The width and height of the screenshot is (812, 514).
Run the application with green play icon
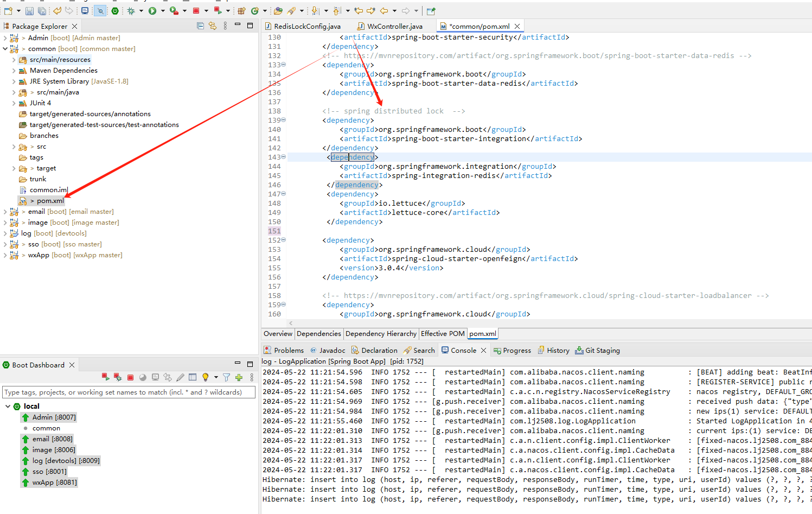152,11
